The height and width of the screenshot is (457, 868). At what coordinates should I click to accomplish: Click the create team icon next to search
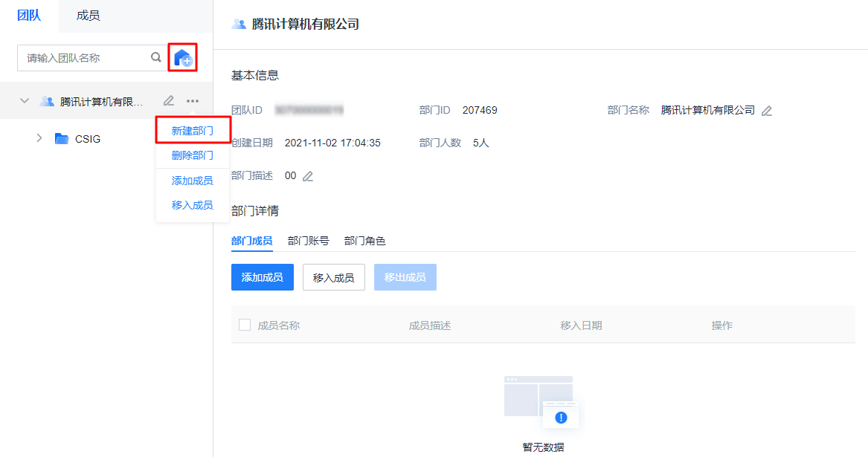click(183, 57)
